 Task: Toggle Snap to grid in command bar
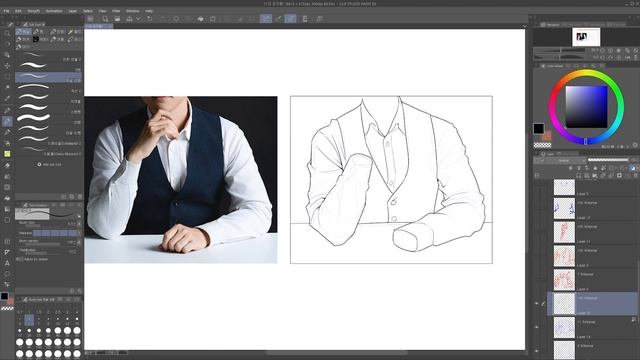coord(290,19)
